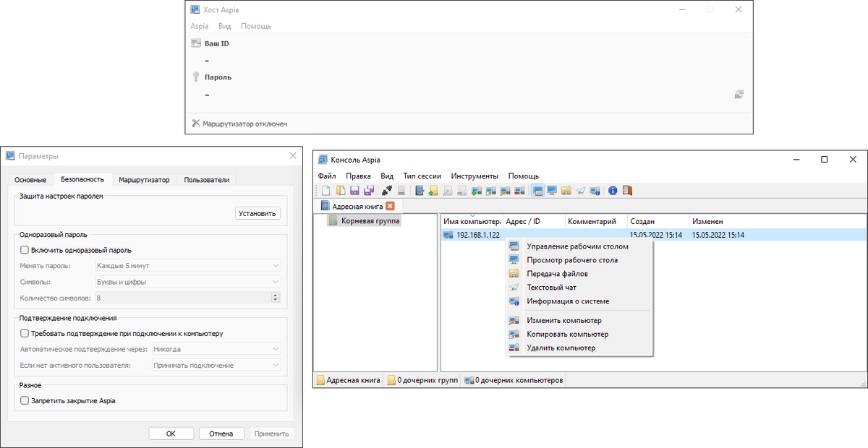Open the Символы dropdown (Буквы и цифры)
This screenshot has height=448, width=868.
point(187,281)
